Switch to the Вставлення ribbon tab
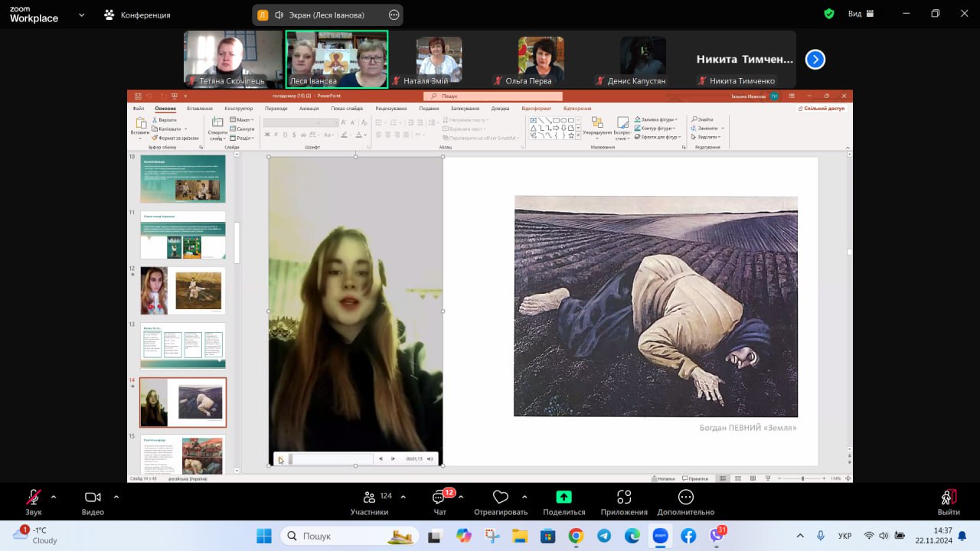 tap(200, 109)
